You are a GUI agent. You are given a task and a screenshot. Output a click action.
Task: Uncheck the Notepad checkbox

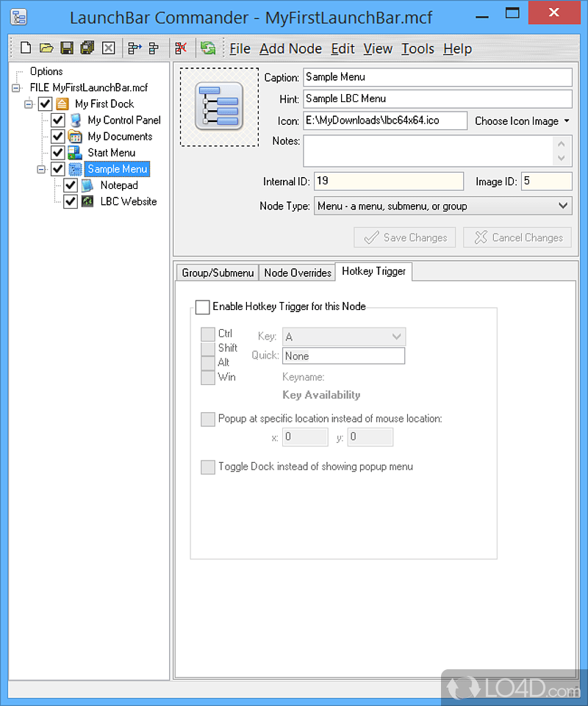(x=71, y=185)
